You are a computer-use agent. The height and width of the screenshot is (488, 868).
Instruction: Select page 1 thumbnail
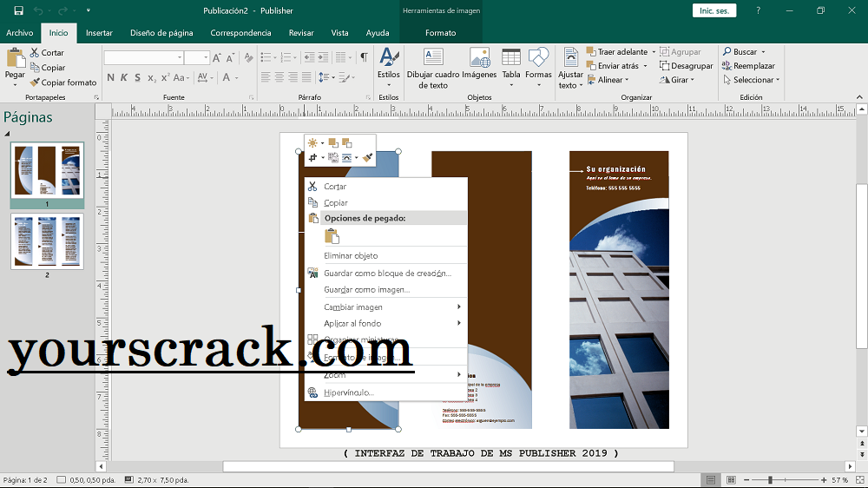pyautogui.click(x=47, y=171)
